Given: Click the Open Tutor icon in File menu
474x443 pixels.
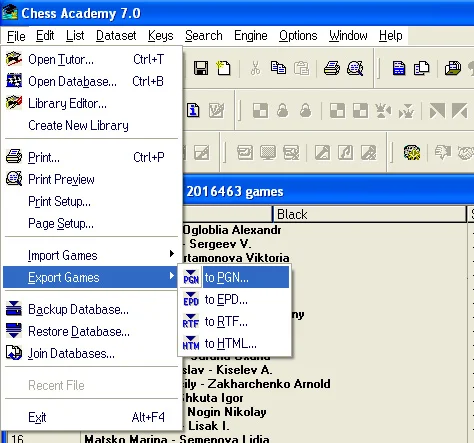Looking at the screenshot, I should point(14,59).
